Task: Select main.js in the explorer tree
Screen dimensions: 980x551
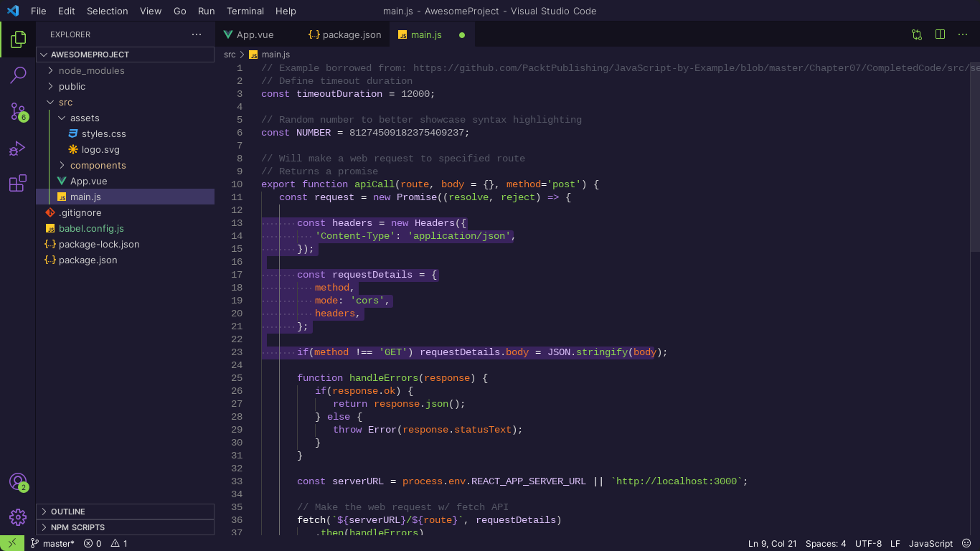Action: pos(125,197)
